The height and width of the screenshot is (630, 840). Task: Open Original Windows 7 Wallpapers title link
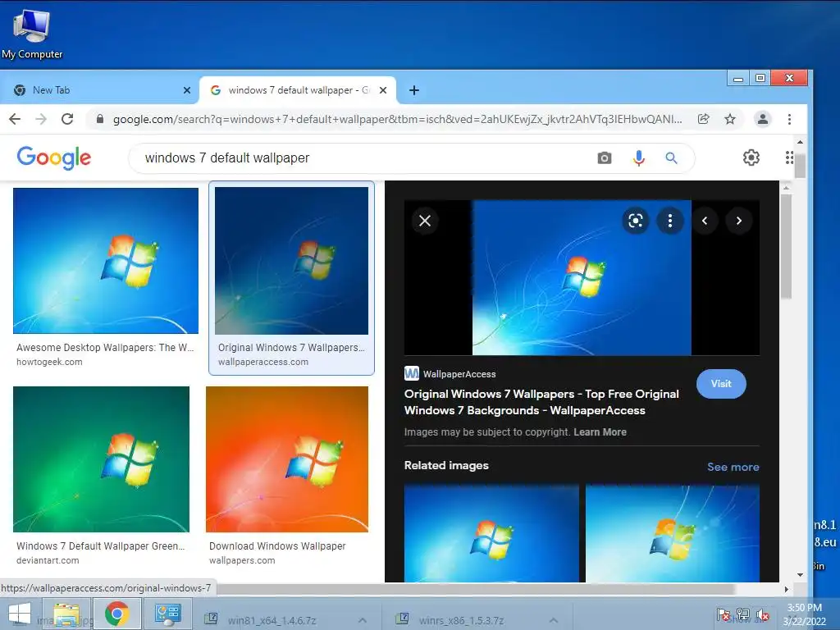point(541,402)
